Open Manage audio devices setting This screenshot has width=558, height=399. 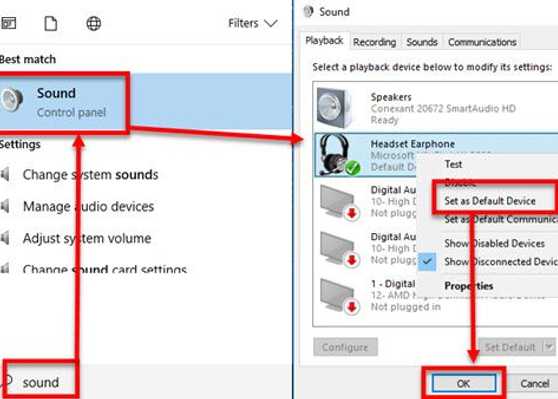pyautogui.click(x=88, y=206)
